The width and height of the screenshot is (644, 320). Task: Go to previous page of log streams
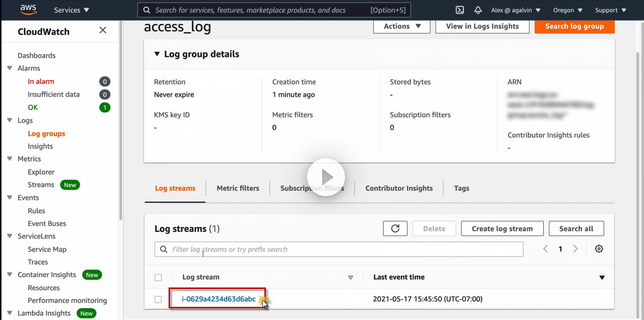click(x=545, y=249)
